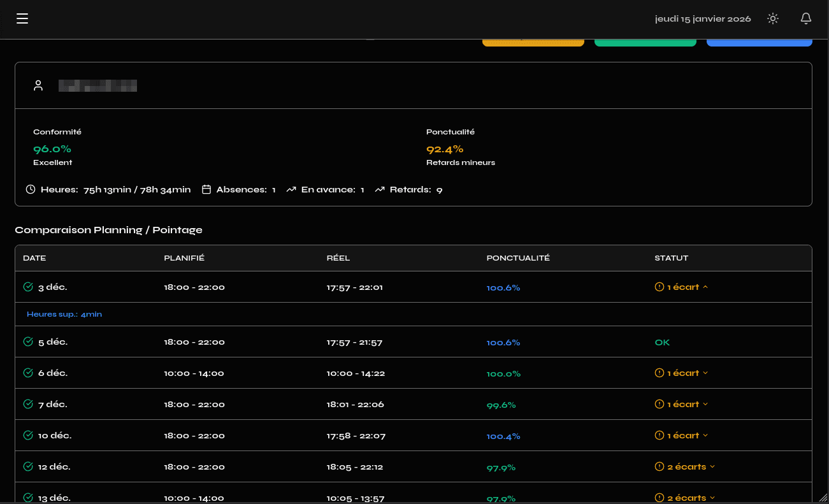829x504 pixels.
Task: Open notifications bell
Action: pos(806,18)
